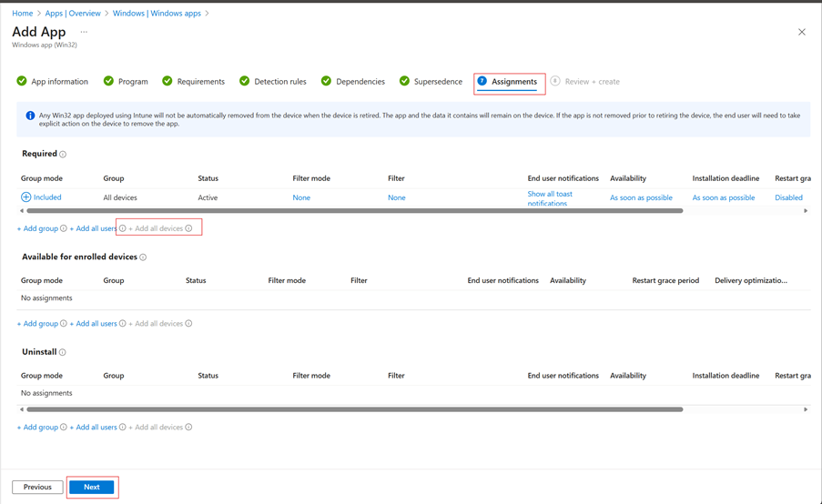822x504 pixels.
Task: Click info icon after Add group in Required section
Action: point(64,228)
